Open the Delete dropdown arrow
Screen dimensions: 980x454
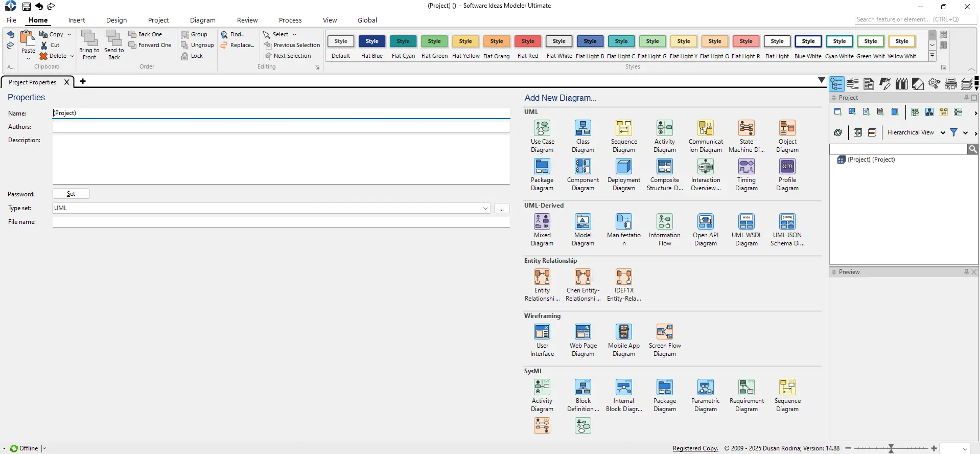coord(72,56)
